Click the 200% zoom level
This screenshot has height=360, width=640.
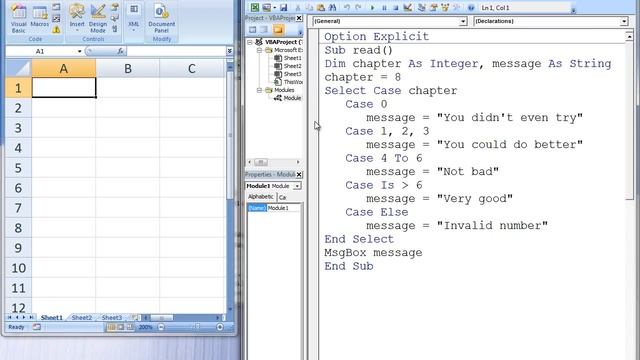click(x=145, y=327)
